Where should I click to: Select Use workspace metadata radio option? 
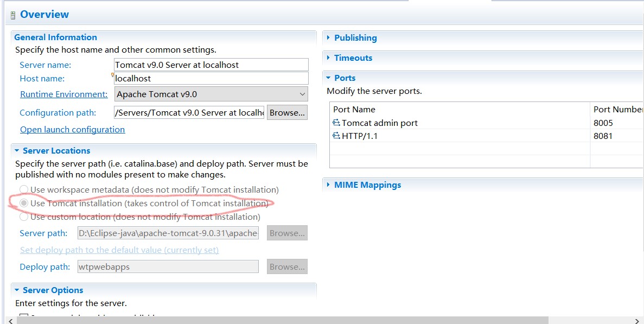[24, 190]
